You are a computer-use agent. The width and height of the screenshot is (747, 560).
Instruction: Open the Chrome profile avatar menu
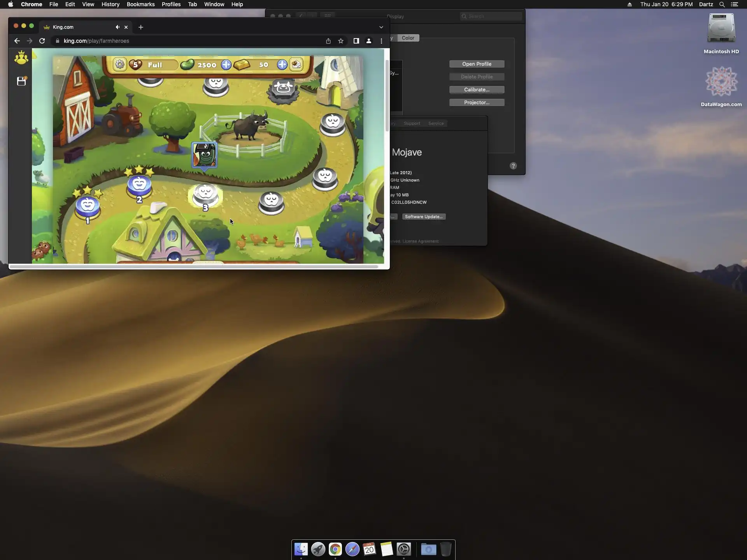pyautogui.click(x=369, y=41)
